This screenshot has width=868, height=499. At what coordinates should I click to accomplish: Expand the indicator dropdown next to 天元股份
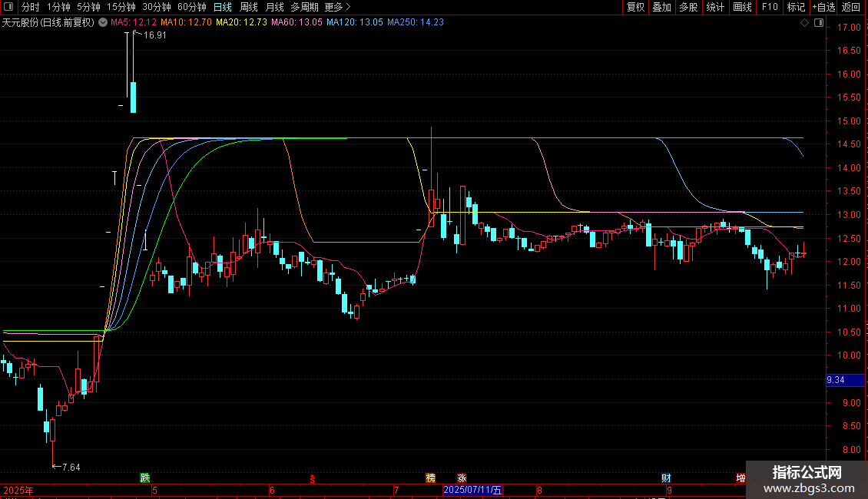(x=103, y=22)
